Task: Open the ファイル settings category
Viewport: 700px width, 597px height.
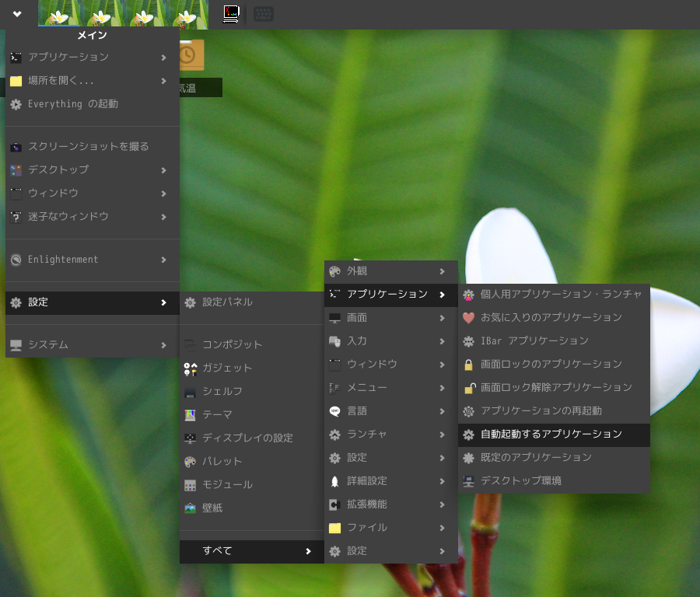Action: click(391, 528)
